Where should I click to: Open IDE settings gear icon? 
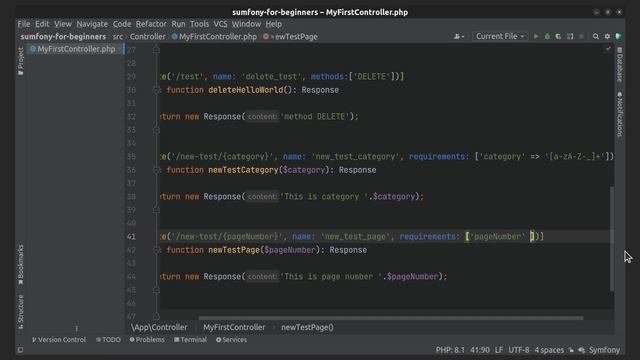click(607, 36)
